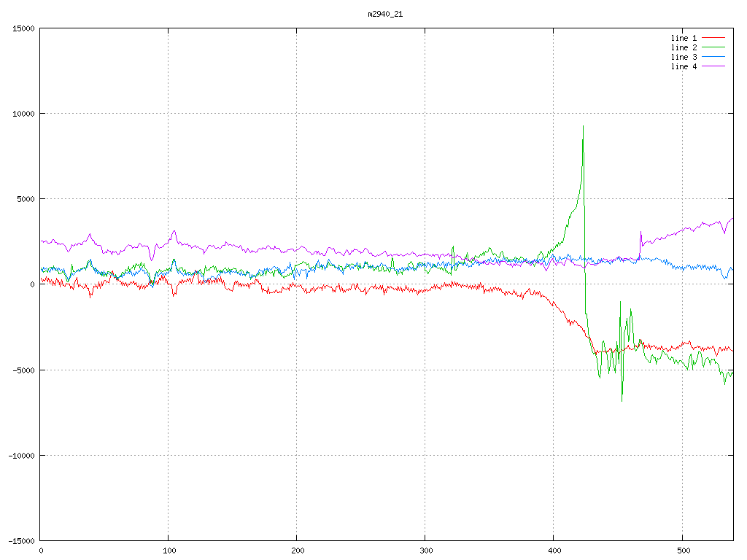
Task: Click the y-axis label -5000
Action: 23,370
